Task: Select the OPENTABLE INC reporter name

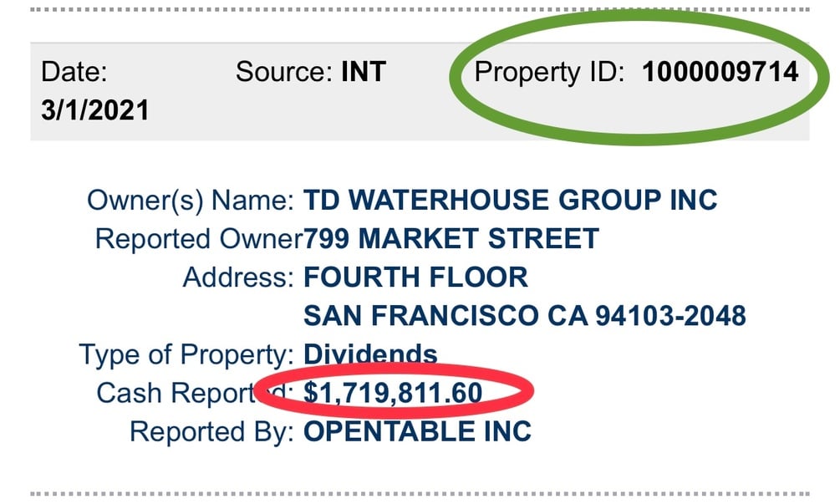Action: point(417,431)
